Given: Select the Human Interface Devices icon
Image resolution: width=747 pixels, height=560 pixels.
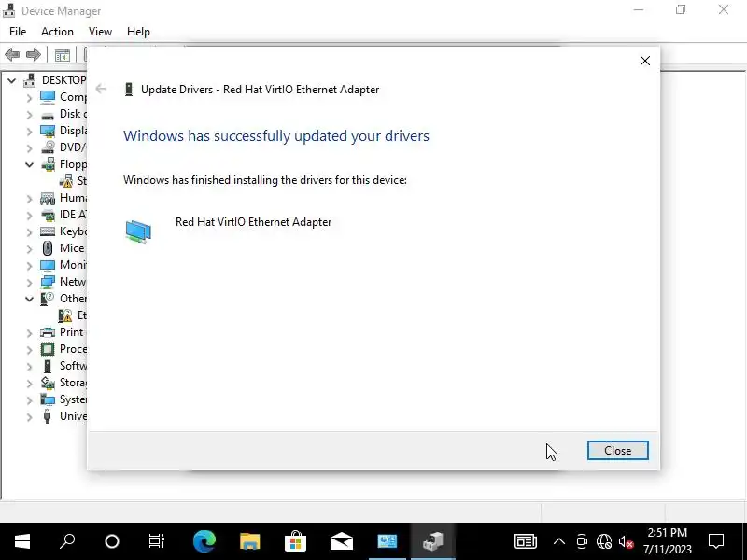Looking at the screenshot, I should [48, 198].
